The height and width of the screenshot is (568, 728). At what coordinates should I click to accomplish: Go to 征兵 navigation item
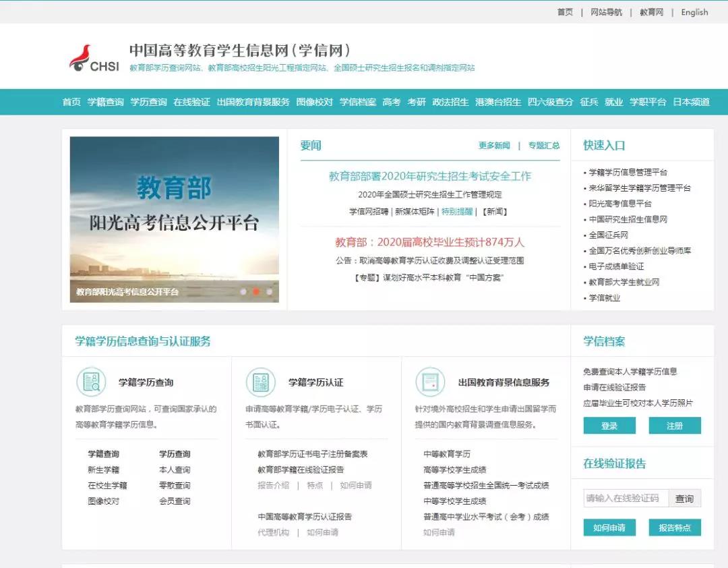(x=589, y=102)
